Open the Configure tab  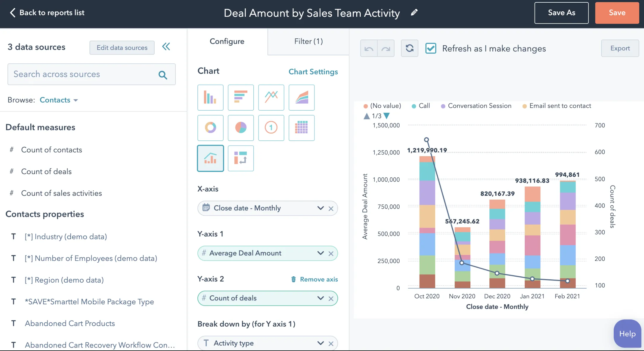[227, 41]
